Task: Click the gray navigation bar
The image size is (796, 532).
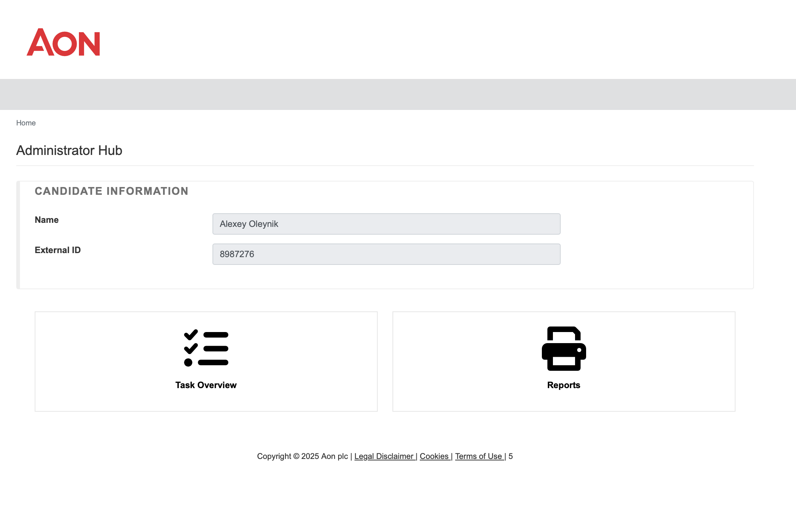Action: coord(398,94)
